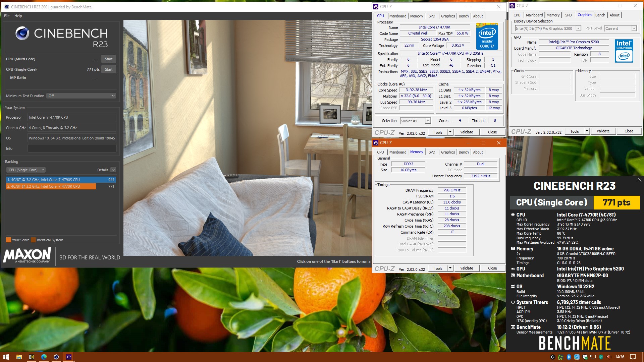Viewport: 644px width, 362px height.
Task: Click the CPU-Z taskbar icon
Action: (69, 357)
